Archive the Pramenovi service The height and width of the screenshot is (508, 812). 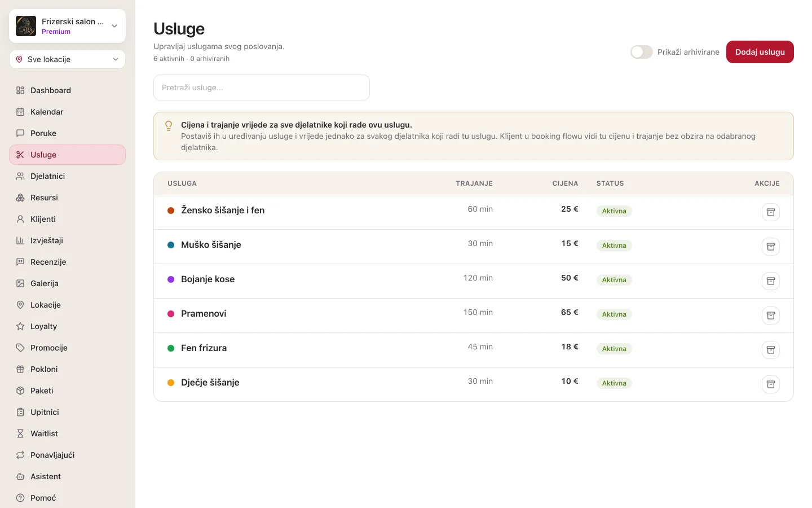coord(771,316)
